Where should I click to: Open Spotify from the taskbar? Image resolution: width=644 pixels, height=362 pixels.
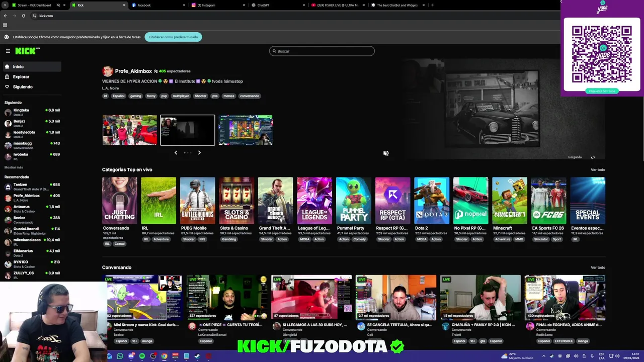(142, 356)
